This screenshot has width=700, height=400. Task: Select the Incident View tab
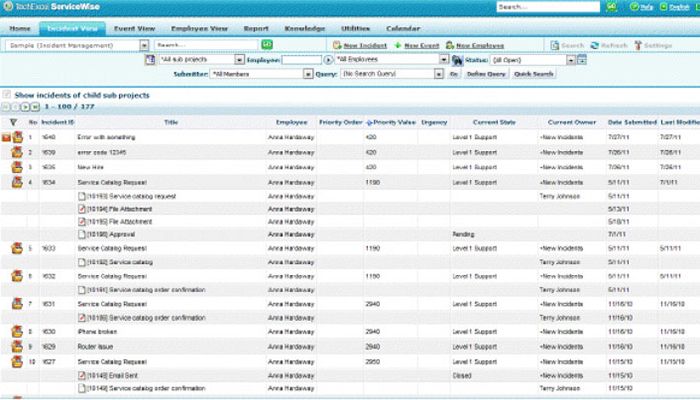(x=72, y=29)
